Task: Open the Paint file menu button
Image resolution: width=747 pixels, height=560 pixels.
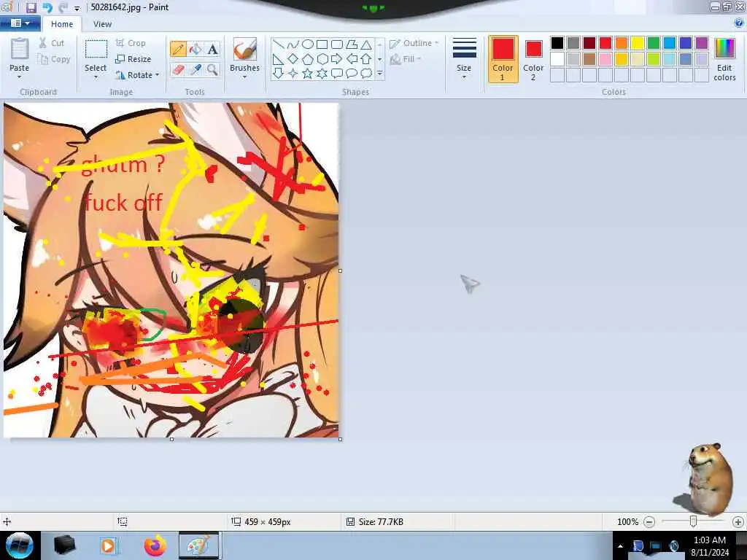Action: coord(20,23)
